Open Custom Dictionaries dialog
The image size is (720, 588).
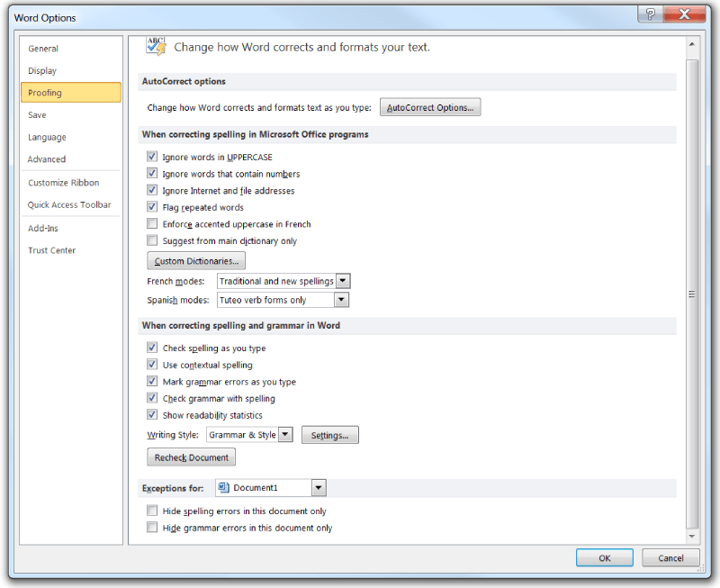click(x=196, y=261)
